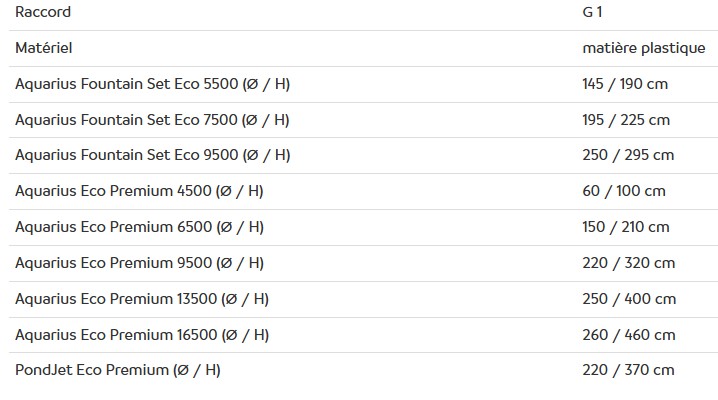
Task: Click Aquarius Fountain Set Eco 5500 label
Action: point(152,84)
